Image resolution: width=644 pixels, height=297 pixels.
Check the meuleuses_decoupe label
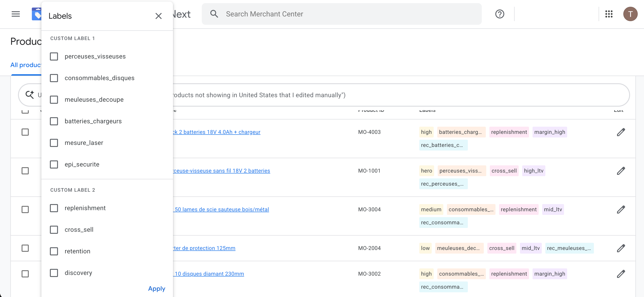click(x=54, y=100)
